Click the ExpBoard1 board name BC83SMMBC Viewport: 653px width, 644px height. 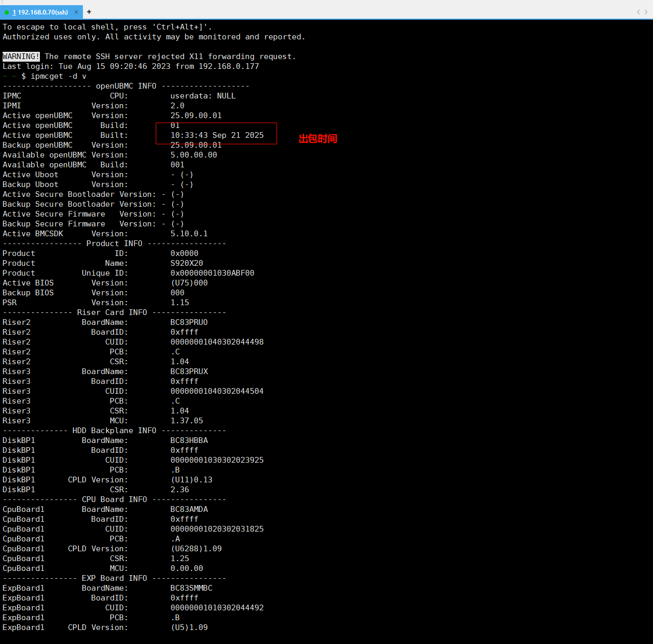(x=191, y=588)
